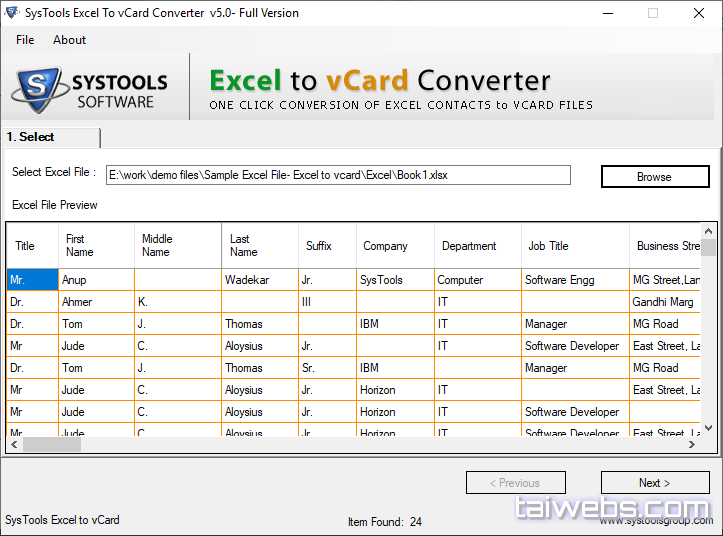
Task: Select the 'Gandhi Marg' business street cell
Action: 662,302
